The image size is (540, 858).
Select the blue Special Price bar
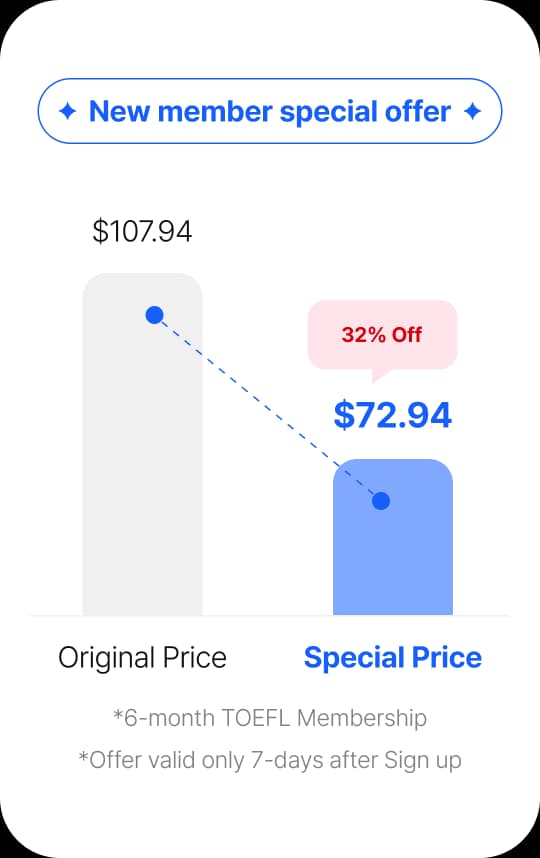(393, 537)
